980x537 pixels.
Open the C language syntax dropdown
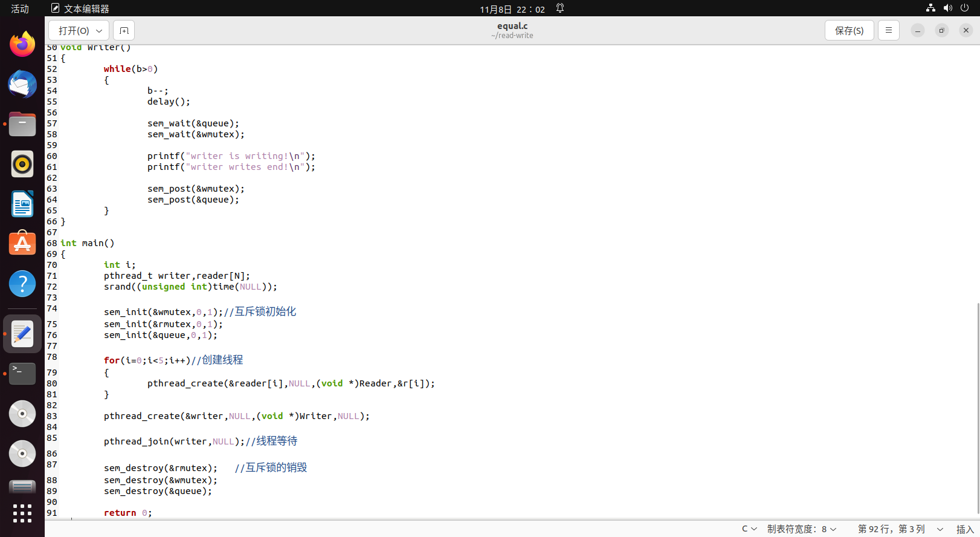pyautogui.click(x=749, y=529)
